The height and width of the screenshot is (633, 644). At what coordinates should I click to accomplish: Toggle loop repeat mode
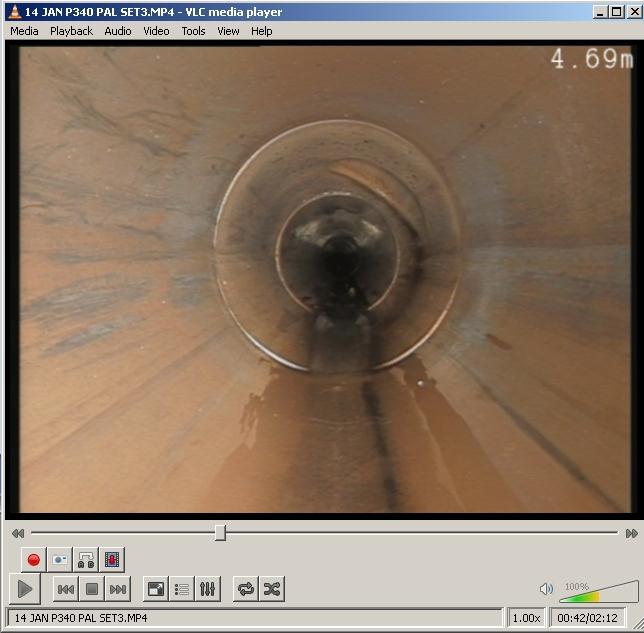coord(246,589)
